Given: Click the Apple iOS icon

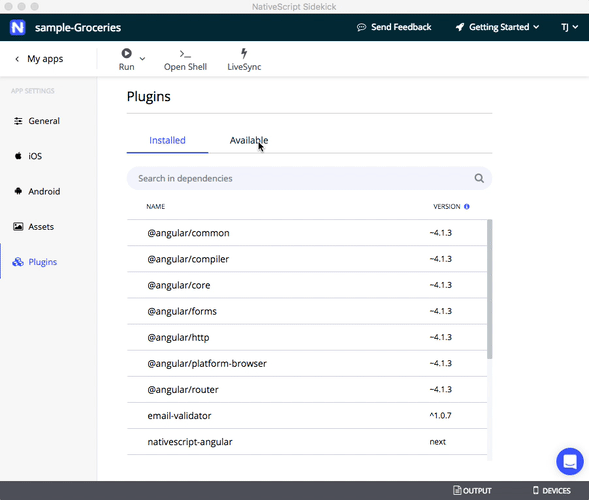Looking at the screenshot, I should [18, 156].
